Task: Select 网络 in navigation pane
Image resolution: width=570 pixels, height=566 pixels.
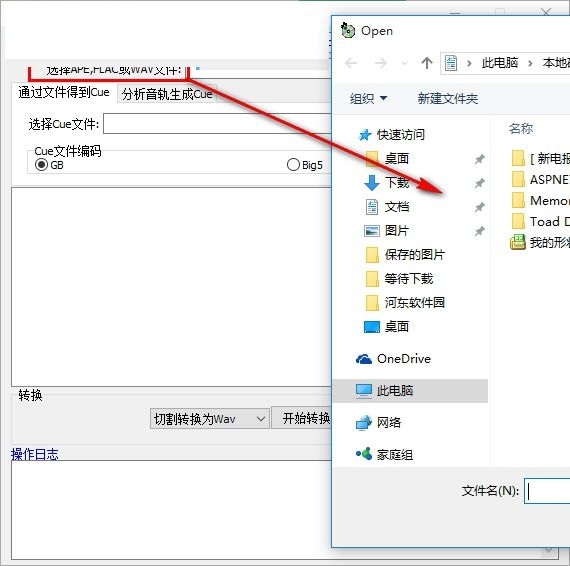Action: point(378,422)
